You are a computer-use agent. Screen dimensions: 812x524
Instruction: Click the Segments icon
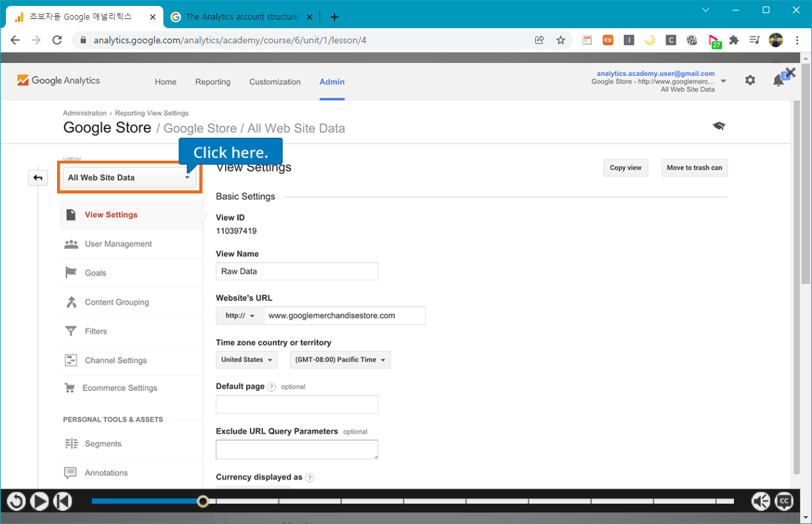pyautogui.click(x=71, y=444)
